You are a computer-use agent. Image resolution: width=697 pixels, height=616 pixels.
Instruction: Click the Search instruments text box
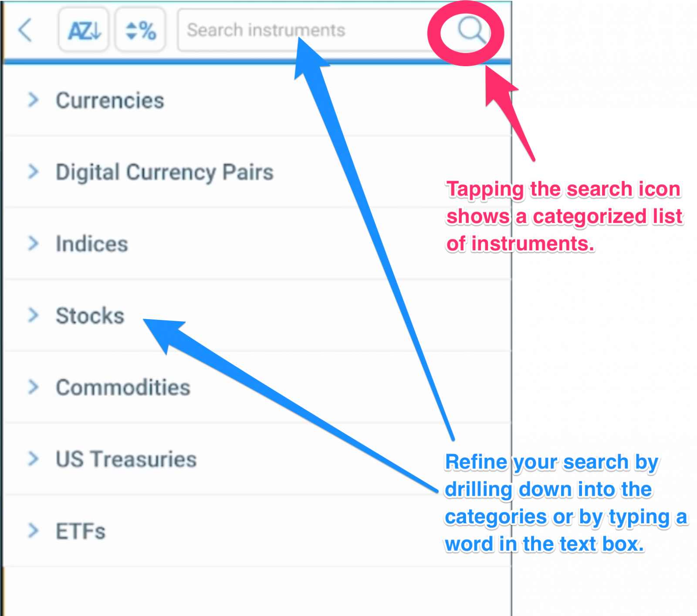pos(305,30)
